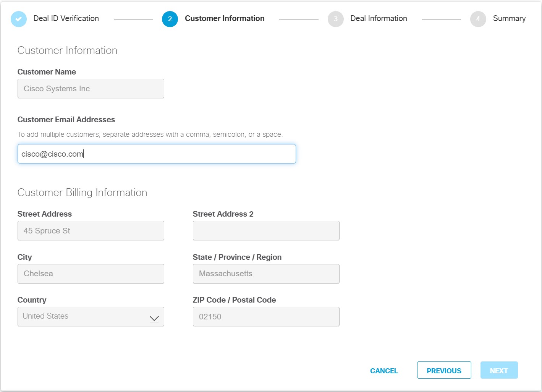This screenshot has width=542, height=392.
Task: Click the step 4 circle icon
Action: 478,19
